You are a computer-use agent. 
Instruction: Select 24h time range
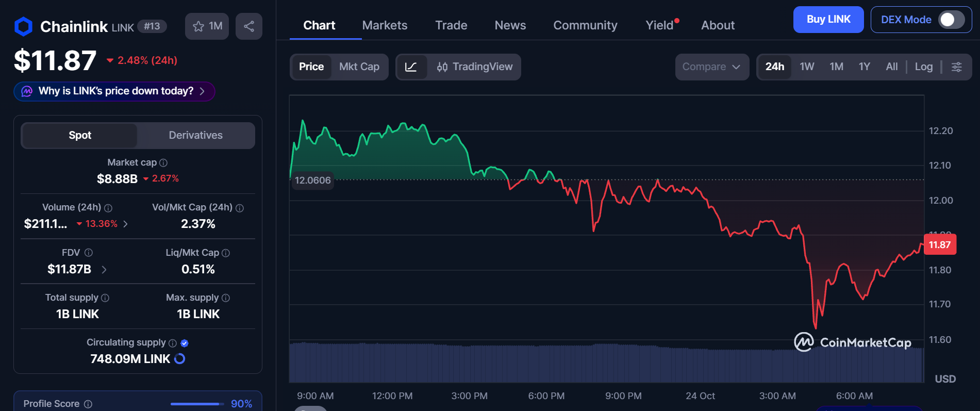tap(775, 67)
